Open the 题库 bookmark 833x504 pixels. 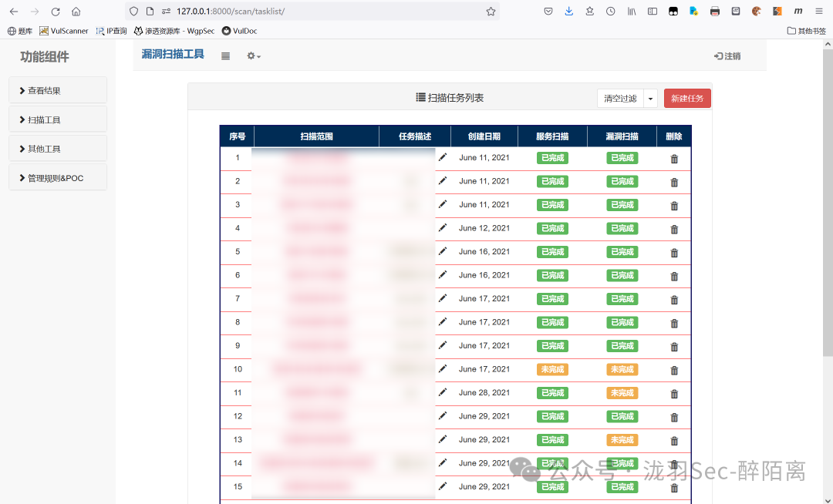pos(20,31)
